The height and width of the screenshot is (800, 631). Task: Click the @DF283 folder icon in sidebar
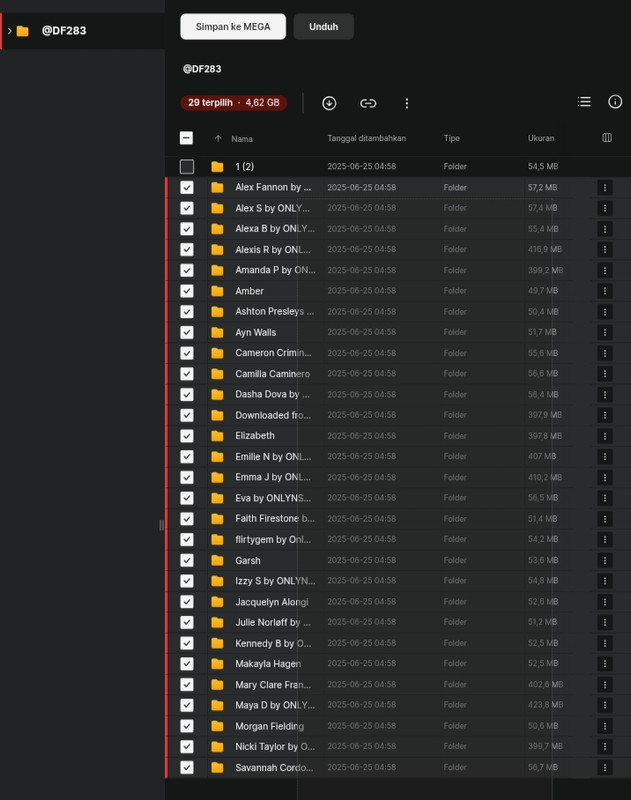pyautogui.click(x=22, y=31)
